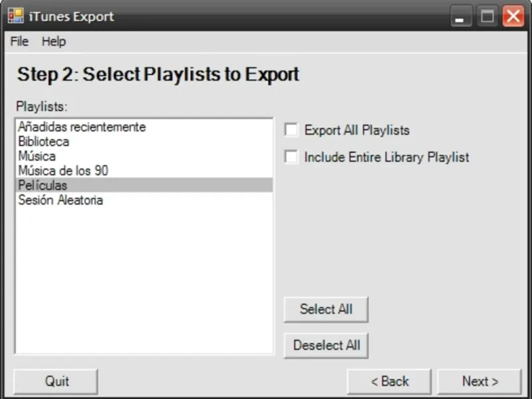Click the Quit button

click(x=56, y=381)
